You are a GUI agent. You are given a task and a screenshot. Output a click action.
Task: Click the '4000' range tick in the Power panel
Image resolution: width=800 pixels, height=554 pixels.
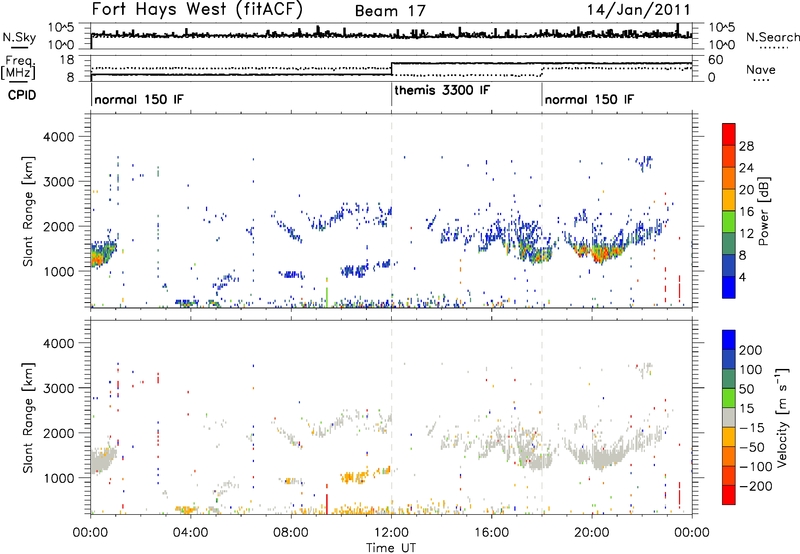(x=59, y=137)
